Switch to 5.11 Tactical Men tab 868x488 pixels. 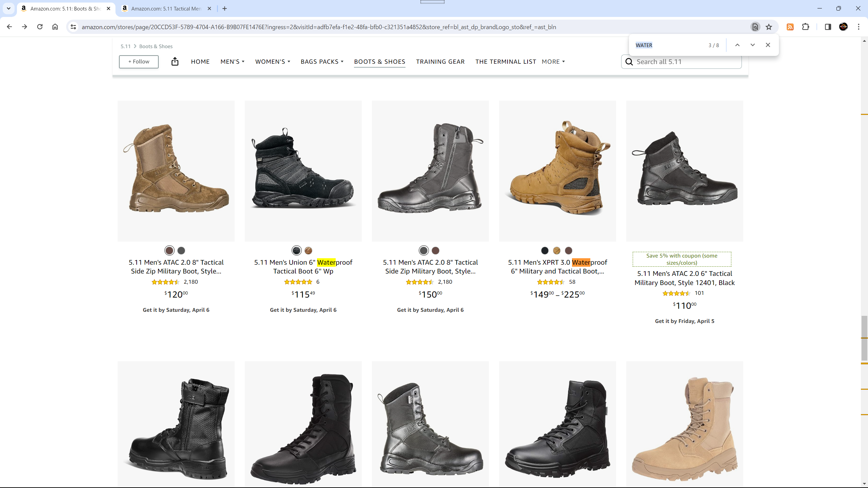(166, 8)
